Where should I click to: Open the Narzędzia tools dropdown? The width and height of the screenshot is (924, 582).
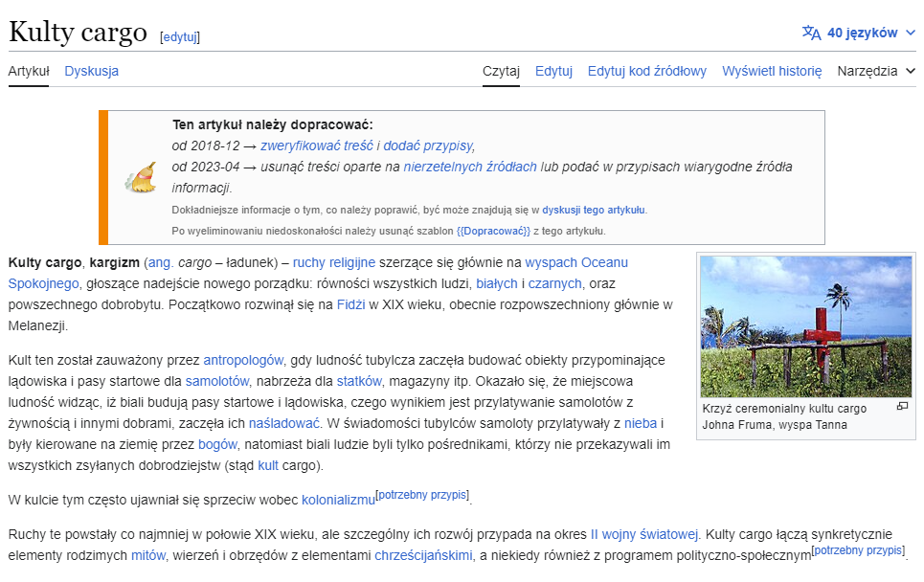tap(876, 71)
